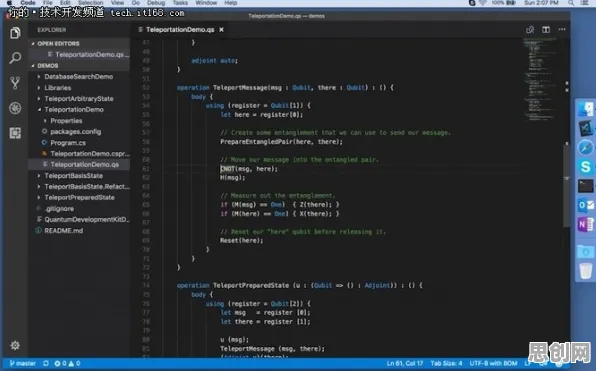
Task: Click the TeleportPreparedState operation name
Action: 250,285
